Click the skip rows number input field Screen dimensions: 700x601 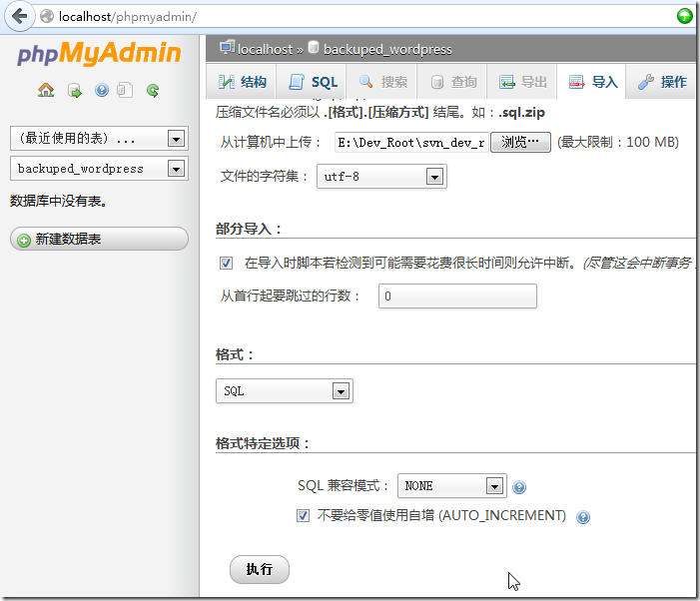457,296
